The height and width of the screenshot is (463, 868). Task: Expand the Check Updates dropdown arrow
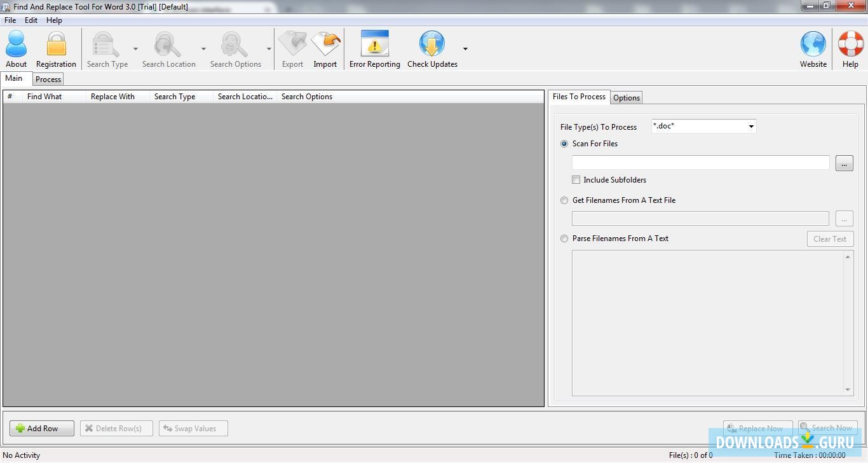(x=465, y=48)
